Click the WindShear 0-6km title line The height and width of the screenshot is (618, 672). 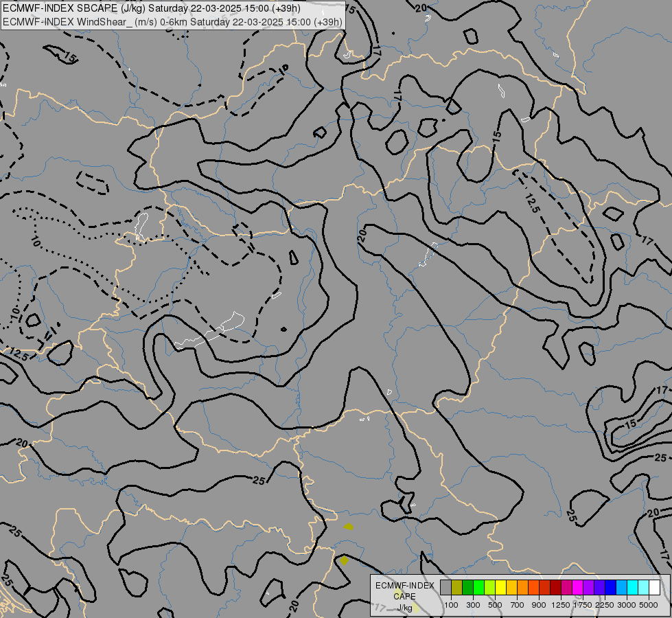click(x=172, y=22)
